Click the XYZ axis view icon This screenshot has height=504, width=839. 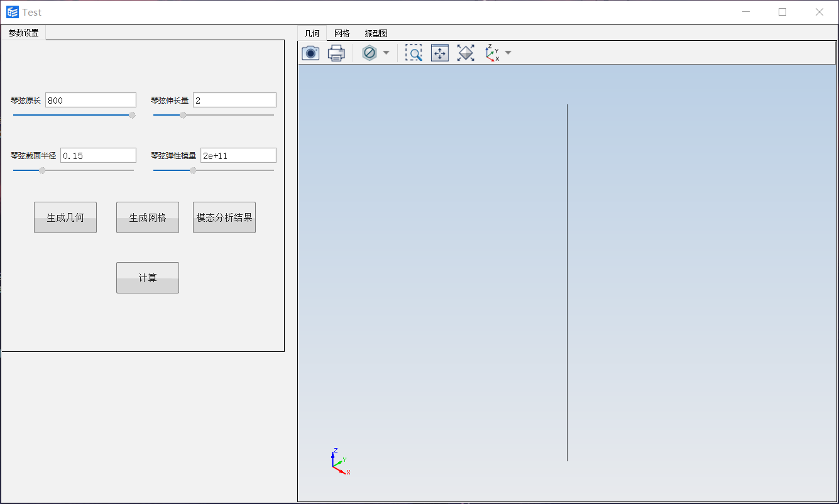point(491,53)
